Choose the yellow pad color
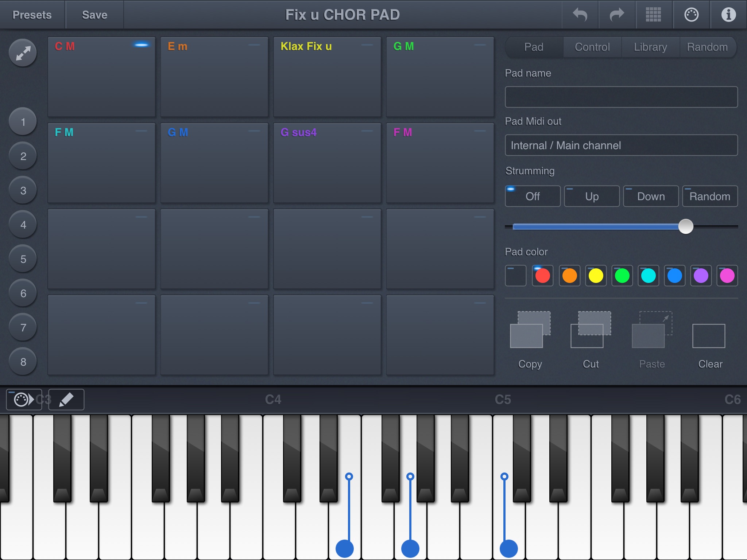This screenshot has height=560, width=747. click(x=596, y=276)
